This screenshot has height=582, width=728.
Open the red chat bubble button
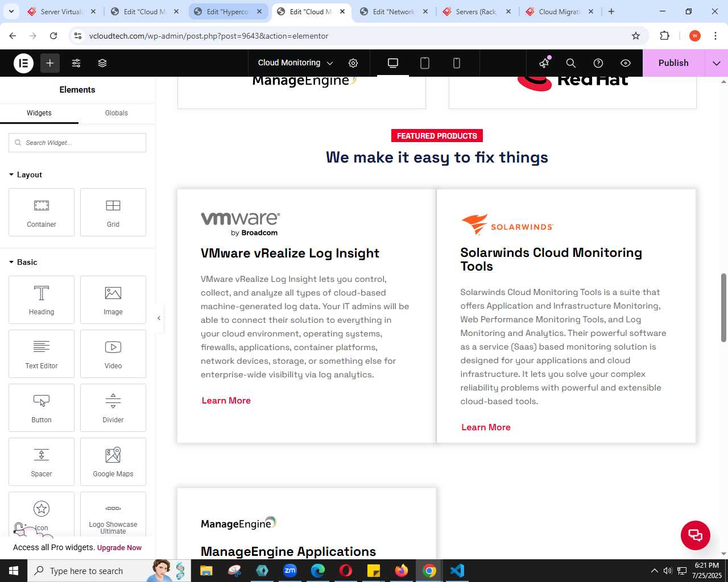point(696,535)
